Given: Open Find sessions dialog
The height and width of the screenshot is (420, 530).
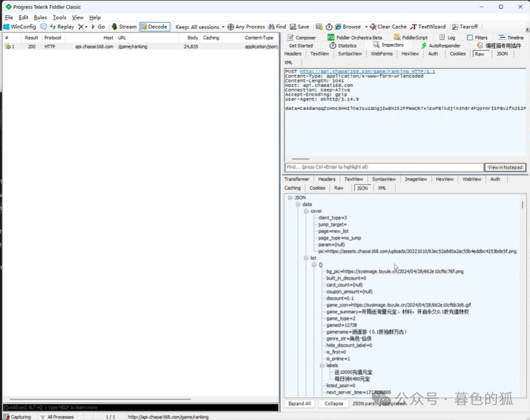Looking at the screenshot, I should click(277, 27).
